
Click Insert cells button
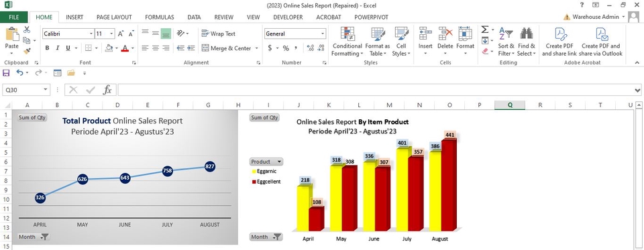(425, 42)
